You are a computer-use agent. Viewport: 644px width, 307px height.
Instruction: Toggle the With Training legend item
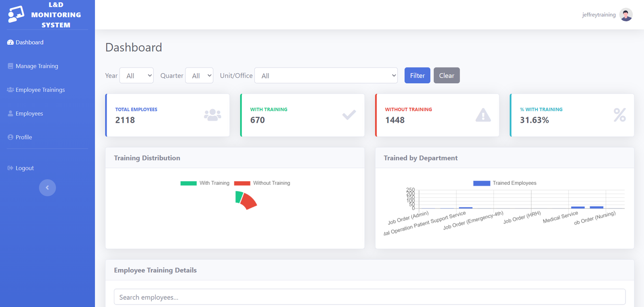205,183
